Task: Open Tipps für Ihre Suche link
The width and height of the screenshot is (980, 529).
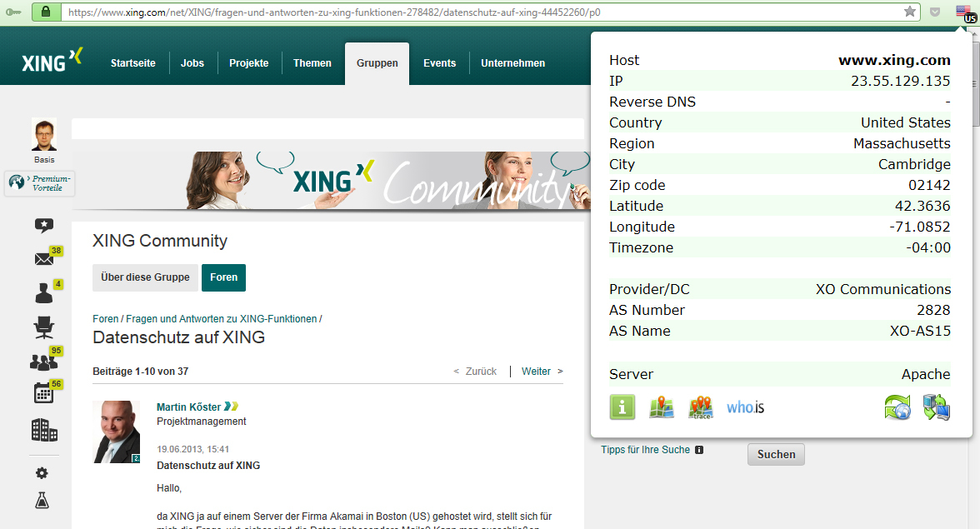Action: coord(646,450)
